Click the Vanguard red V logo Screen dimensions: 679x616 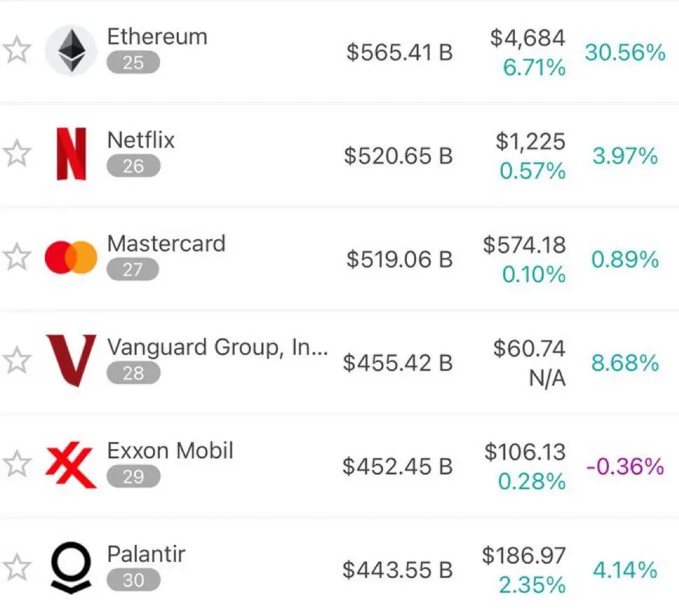tap(71, 361)
